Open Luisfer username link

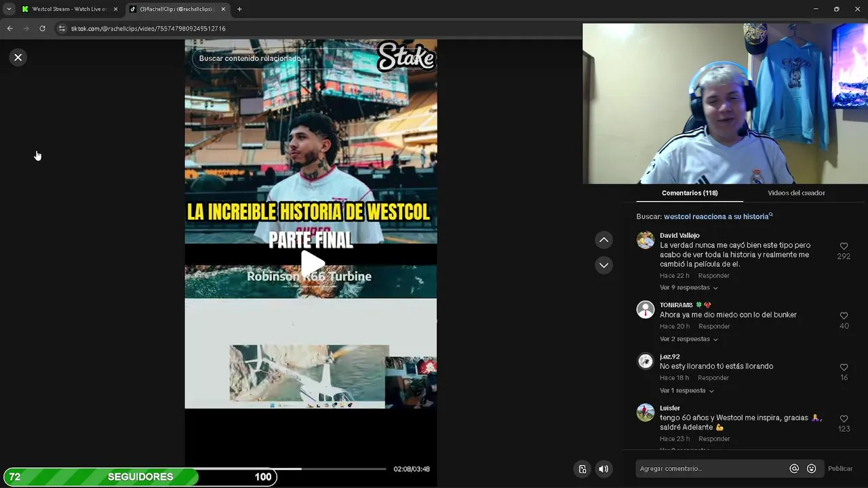[670, 408]
